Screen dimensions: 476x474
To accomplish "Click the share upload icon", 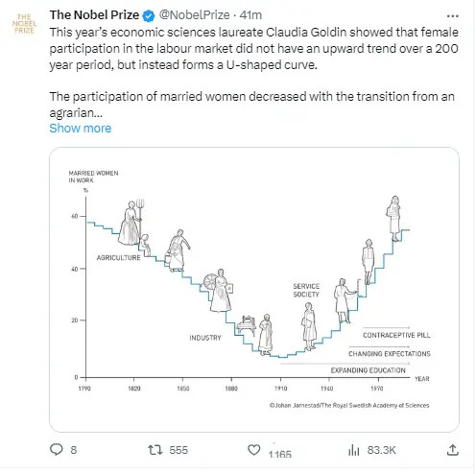I will point(453,450).
